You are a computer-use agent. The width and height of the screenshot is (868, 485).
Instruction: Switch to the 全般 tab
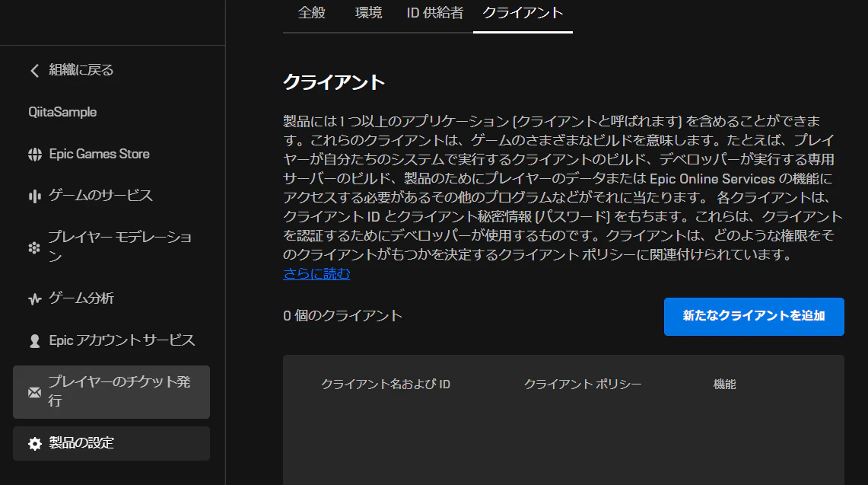[312, 13]
